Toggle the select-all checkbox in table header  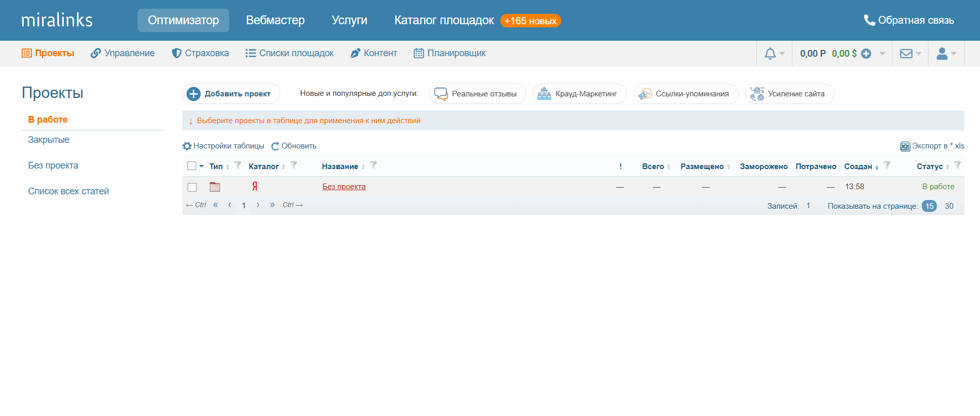click(192, 166)
